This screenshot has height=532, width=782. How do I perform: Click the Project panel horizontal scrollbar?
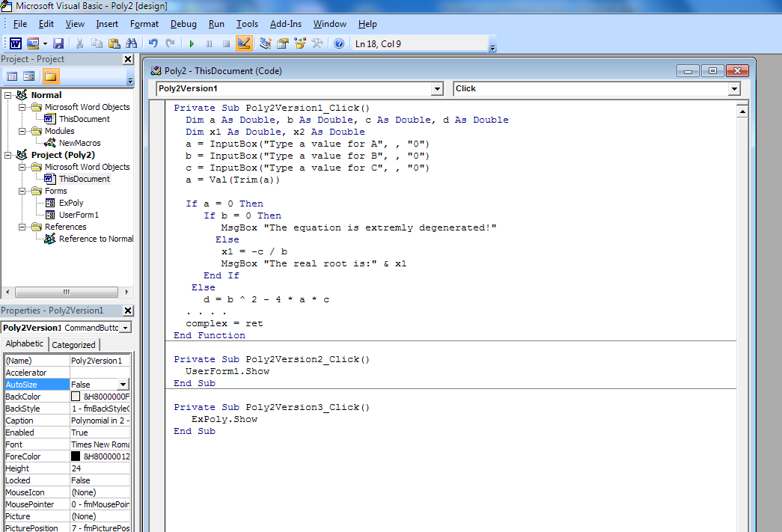(67, 292)
